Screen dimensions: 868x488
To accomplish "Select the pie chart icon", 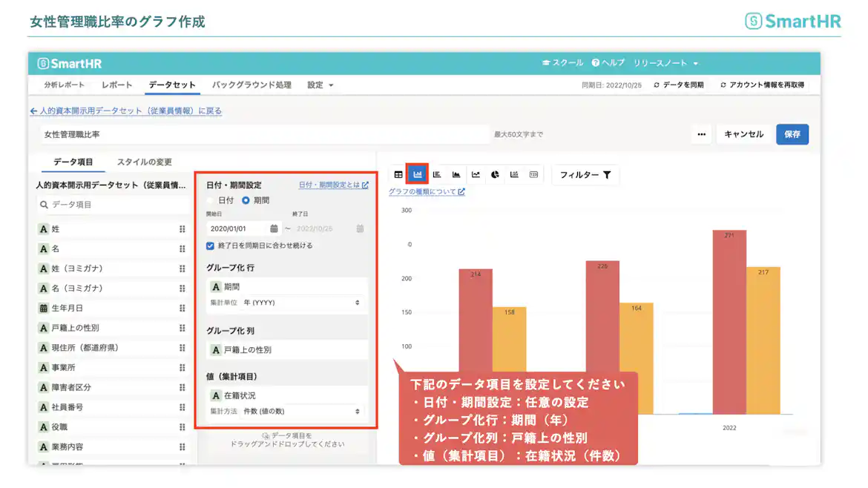I will [494, 174].
